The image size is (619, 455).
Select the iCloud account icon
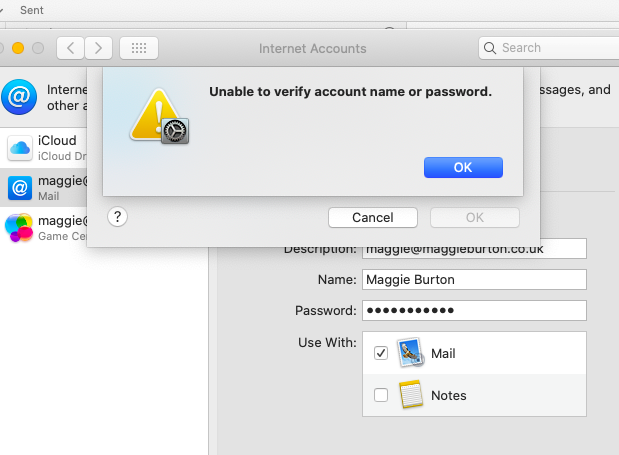point(20,149)
